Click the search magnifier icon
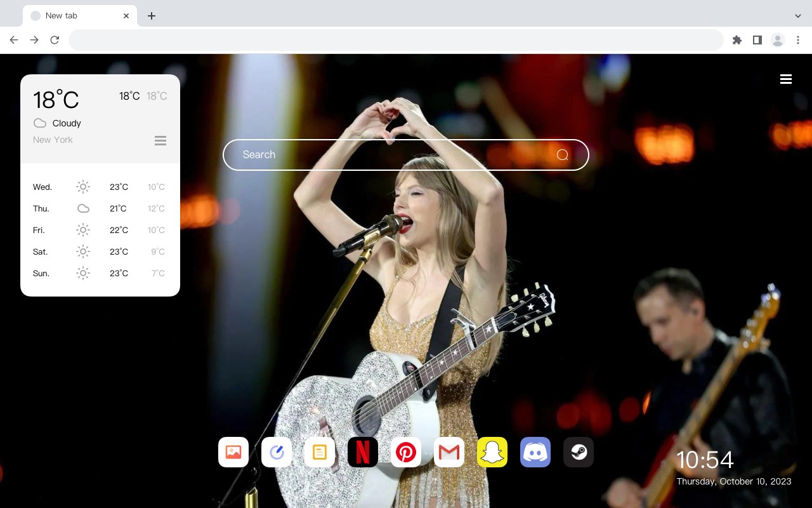Viewport: 812px width, 508px height. point(562,155)
